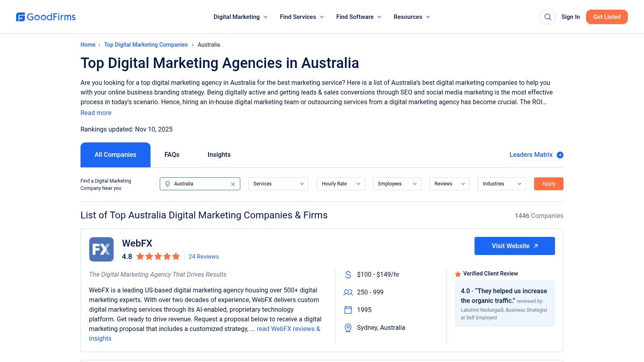The height and width of the screenshot is (362, 644).
Task: Select the fifth star in WebFX rating
Action: [x=176, y=256]
